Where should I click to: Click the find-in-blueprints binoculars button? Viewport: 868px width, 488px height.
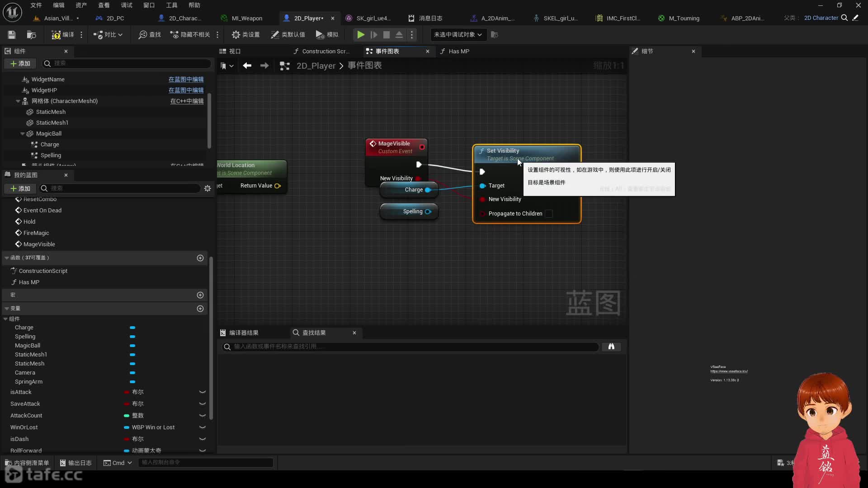click(611, 347)
